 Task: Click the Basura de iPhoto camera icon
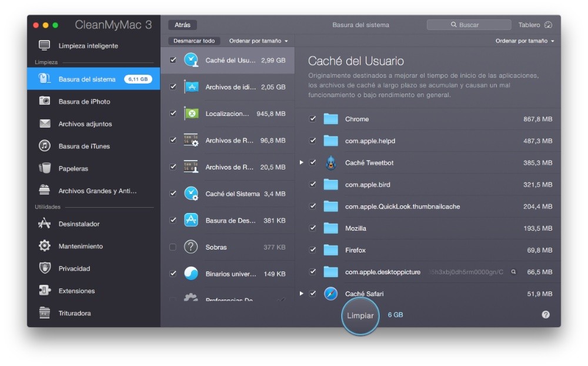(x=45, y=101)
